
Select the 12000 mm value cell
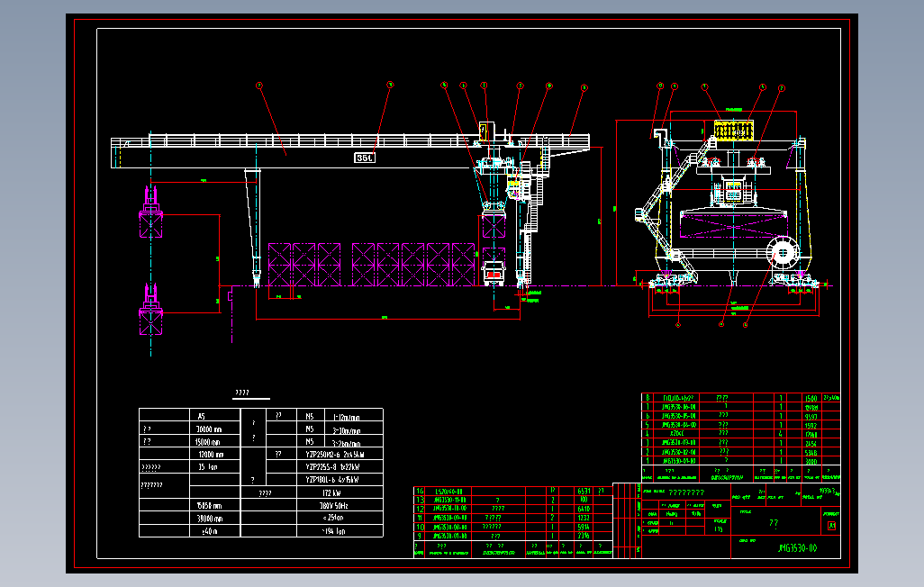pyautogui.click(x=211, y=455)
